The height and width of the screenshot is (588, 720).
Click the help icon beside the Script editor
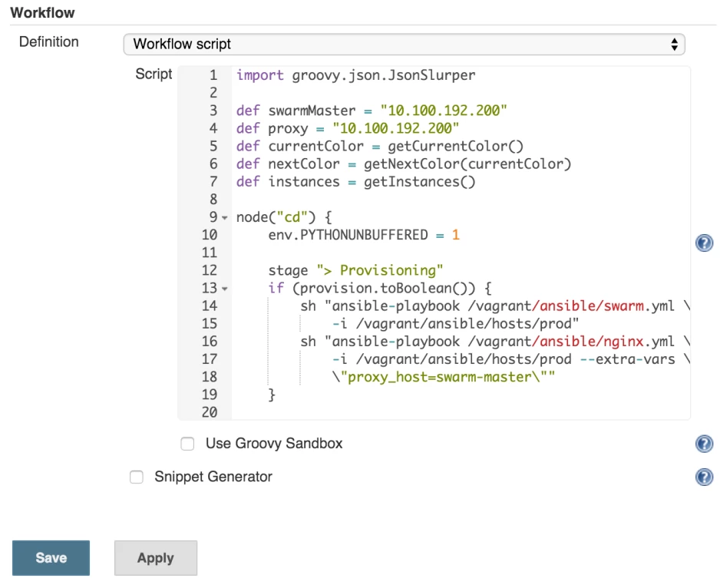click(704, 243)
